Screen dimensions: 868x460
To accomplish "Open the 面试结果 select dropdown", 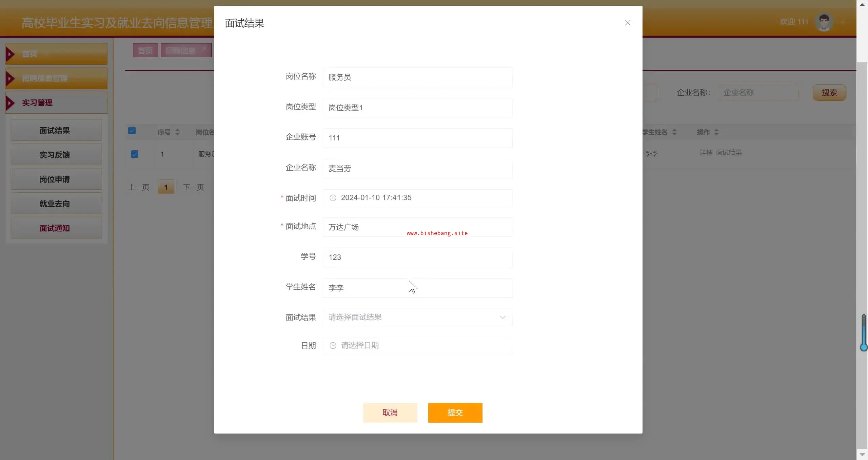I will [417, 317].
